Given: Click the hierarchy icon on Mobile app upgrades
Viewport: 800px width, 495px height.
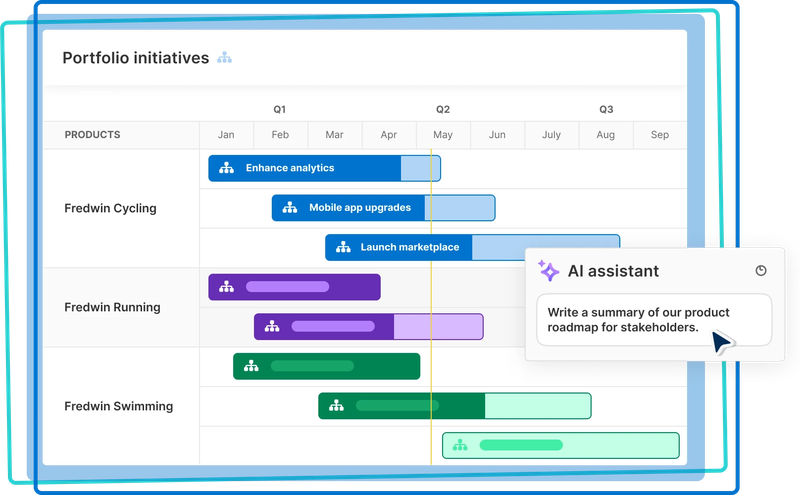Looking at the screenshot, I should point(290,208).
